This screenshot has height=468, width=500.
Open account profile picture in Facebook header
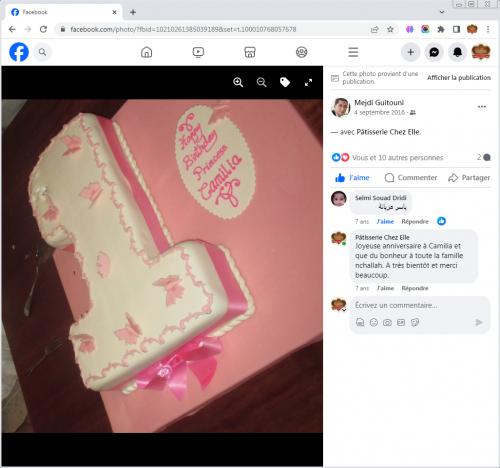click(x=481, y=52)
